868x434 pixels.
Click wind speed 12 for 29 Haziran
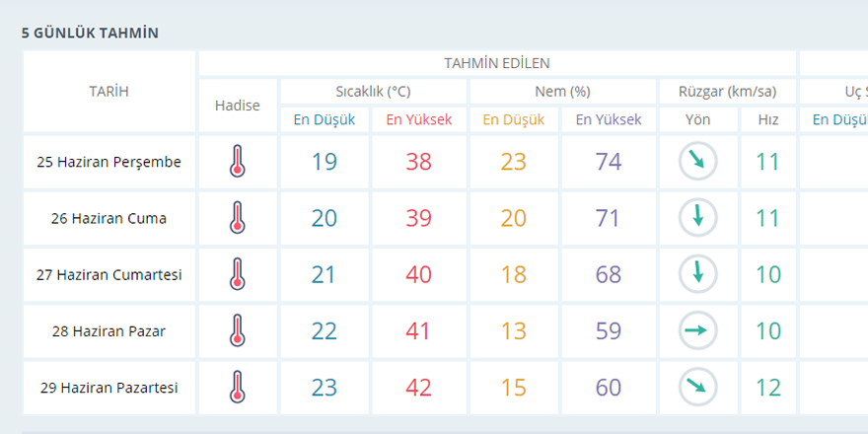(767, 388)
